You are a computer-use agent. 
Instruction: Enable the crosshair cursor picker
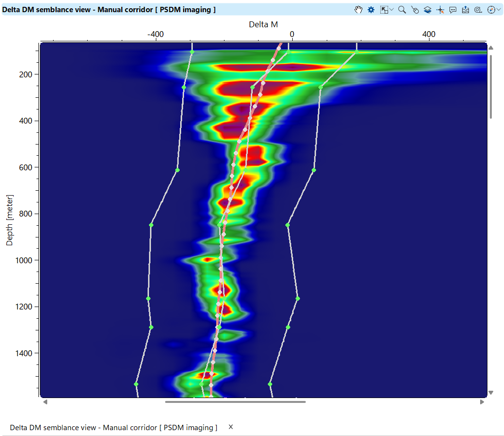[x=440, y=10]
